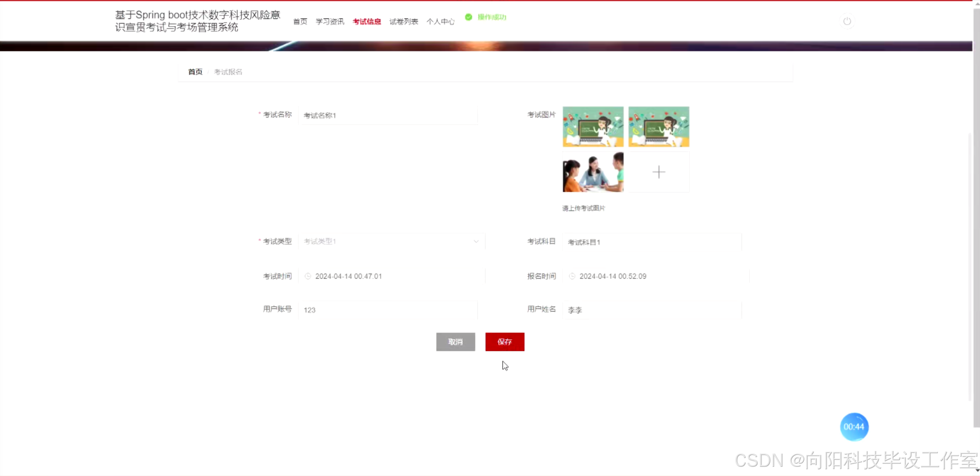Image resolution: width=980 pixels, height=476 pixels.
Task: Click the 考试名称 input field
Action: coord(388,115)
